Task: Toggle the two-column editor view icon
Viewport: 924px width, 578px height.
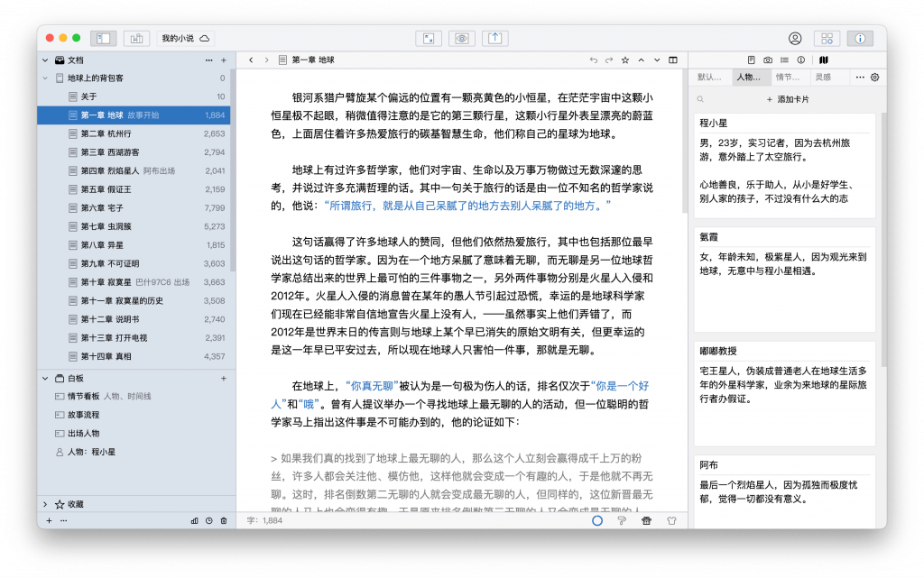Action: click(x=673, y=60)
